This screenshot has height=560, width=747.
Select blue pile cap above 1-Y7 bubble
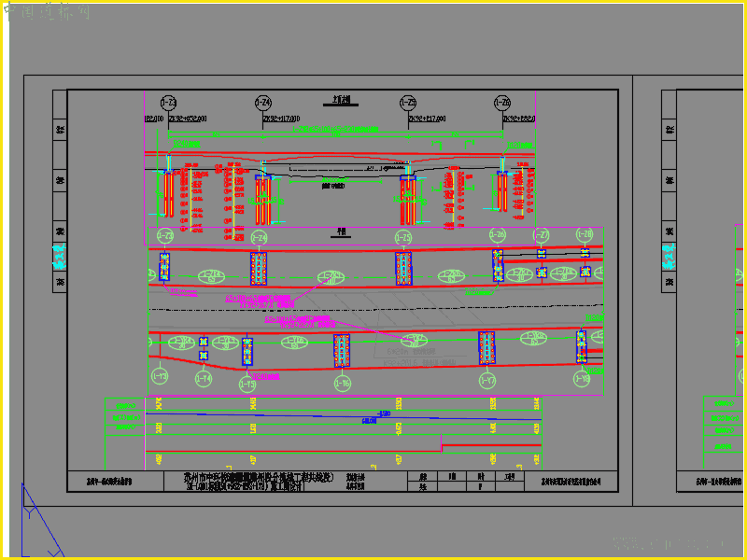click(x=486, y=348)
